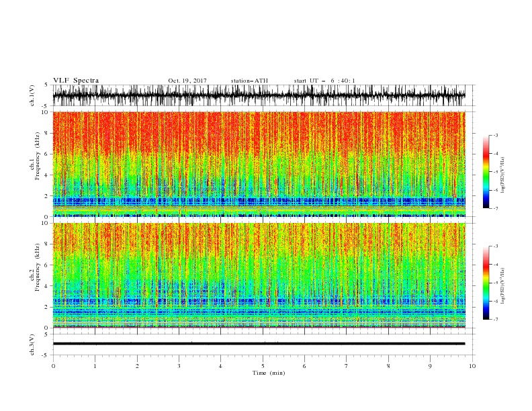The width and height of the screenshot is (532, 411).
Task: Click the "-5" tick on ch.3(V) axis
Action: click(x=46, y=355)
